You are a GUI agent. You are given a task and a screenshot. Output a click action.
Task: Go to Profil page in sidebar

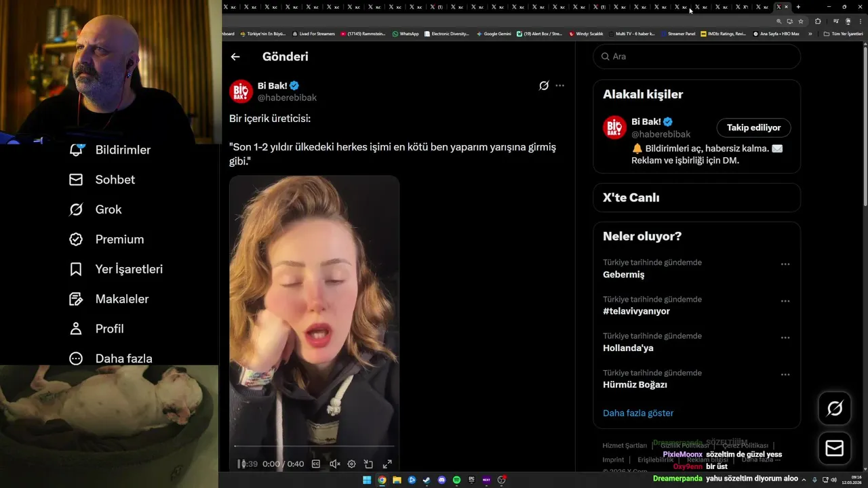(96, 329)
